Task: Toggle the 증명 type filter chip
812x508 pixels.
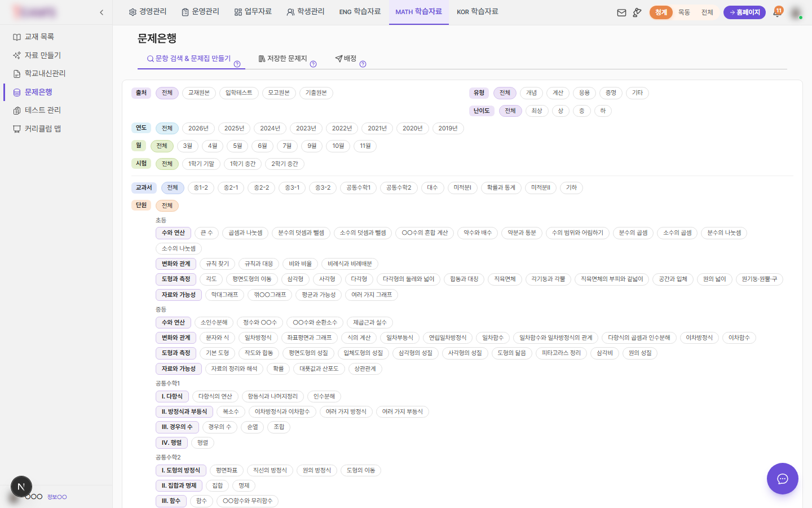Action: click(x=611, y=93)
